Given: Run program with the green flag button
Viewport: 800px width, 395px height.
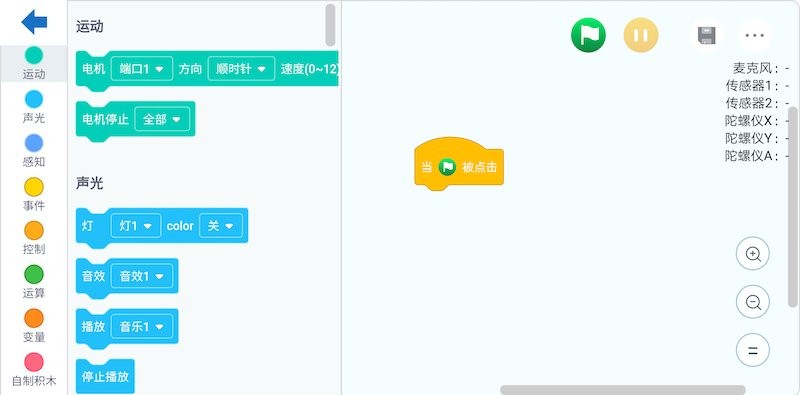Looking at the screenshot, I should coord(588,35).
